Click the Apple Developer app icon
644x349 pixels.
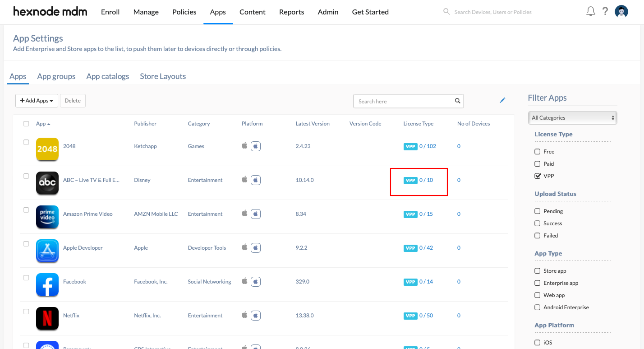(47, 251)
